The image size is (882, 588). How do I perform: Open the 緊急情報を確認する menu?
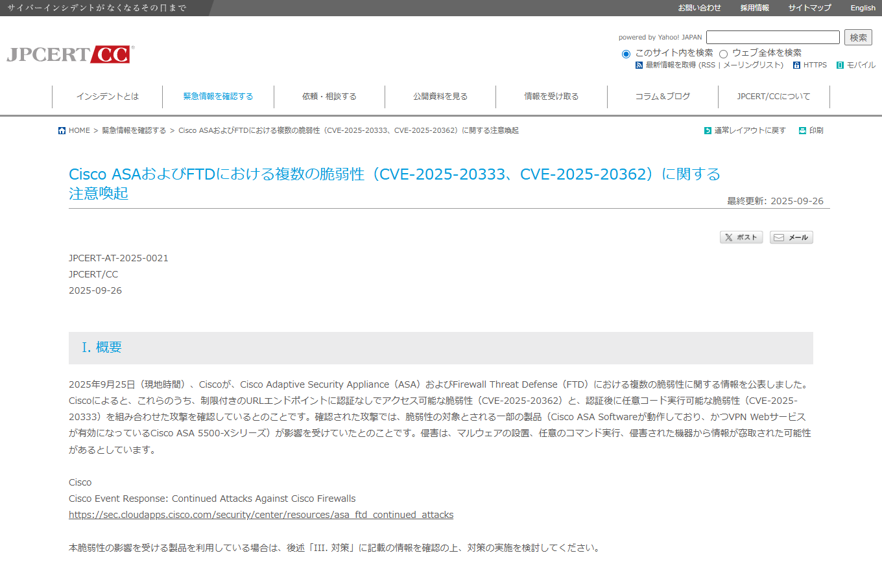218,97
